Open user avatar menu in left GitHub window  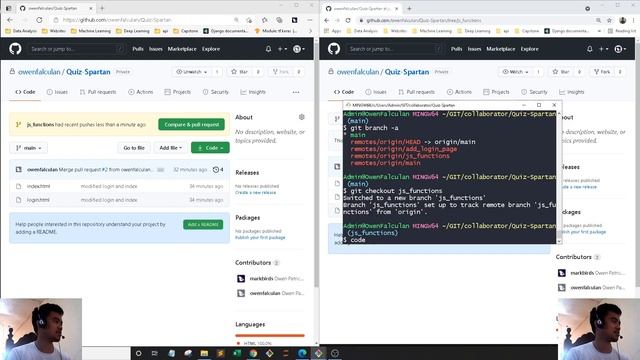pos(299,49)
